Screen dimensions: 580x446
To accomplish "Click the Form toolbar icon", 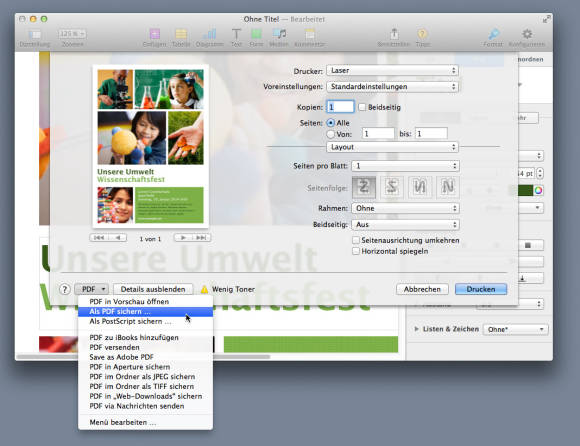I will coord(256,34).
